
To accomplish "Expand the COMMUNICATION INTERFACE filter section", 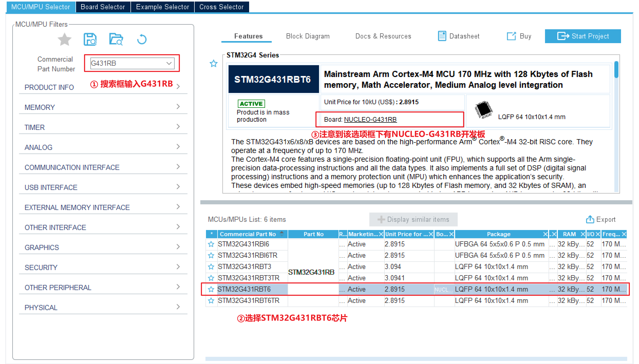I will click(x=103, y=167).
